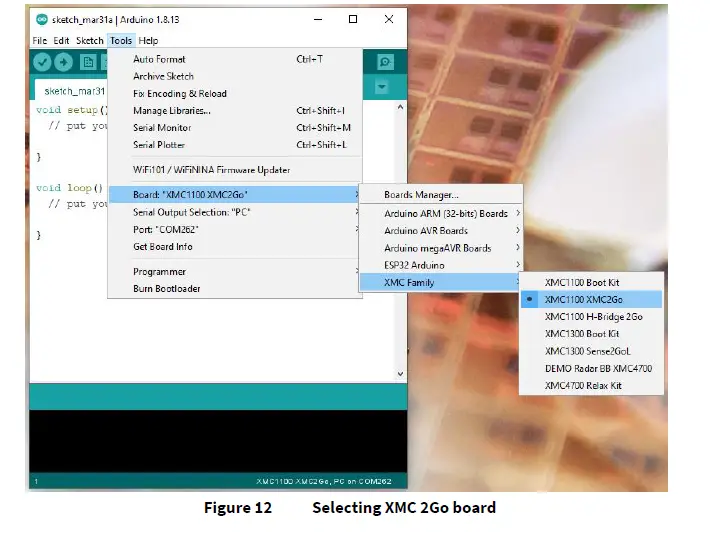Open the Sketch menu
The height and width of the screenshot is (537, 710).
coord(90,41)
